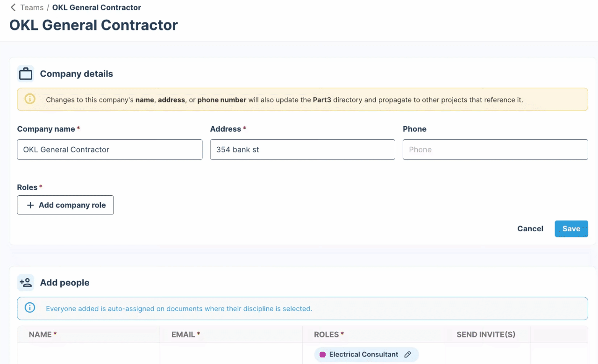
Task: Focus the Company name input field
Action: (110, 150)
